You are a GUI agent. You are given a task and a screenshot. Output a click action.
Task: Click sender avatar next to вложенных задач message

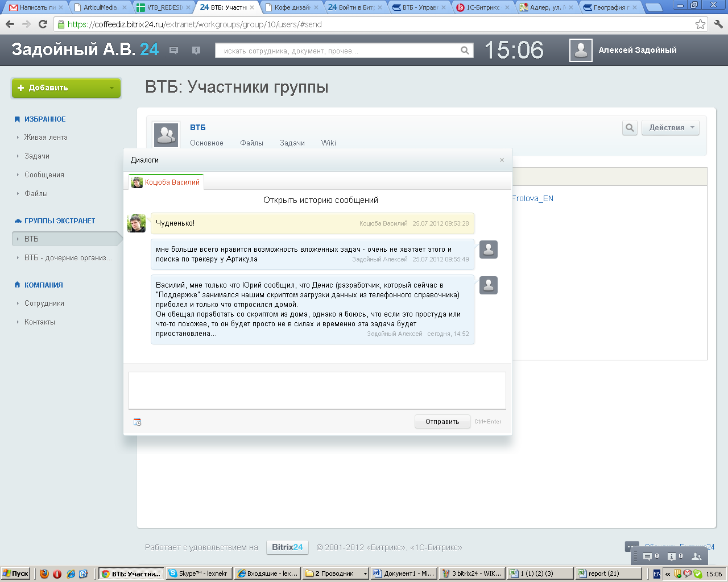[x=489, y=249]
